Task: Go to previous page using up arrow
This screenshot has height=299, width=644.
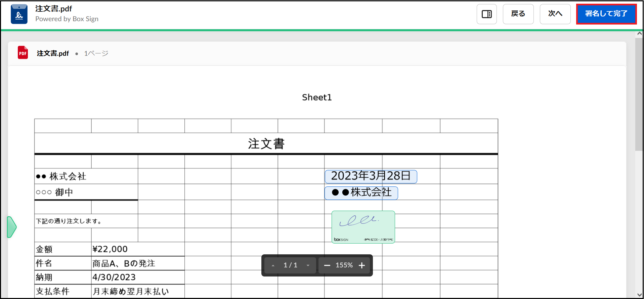Action: (273, 265)
